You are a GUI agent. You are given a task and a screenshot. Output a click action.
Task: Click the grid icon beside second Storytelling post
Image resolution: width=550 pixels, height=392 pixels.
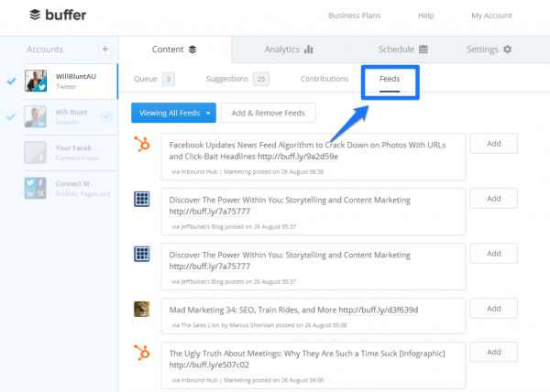142,254
